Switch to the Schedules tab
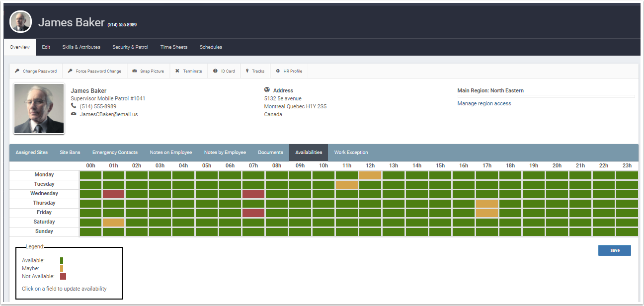This screenshot has height=306, width=644. click(x=211, y=47)
